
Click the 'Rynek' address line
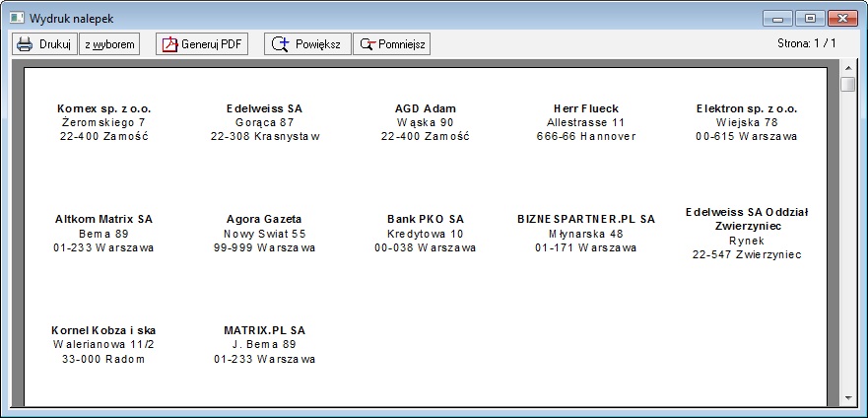(747, 241)
